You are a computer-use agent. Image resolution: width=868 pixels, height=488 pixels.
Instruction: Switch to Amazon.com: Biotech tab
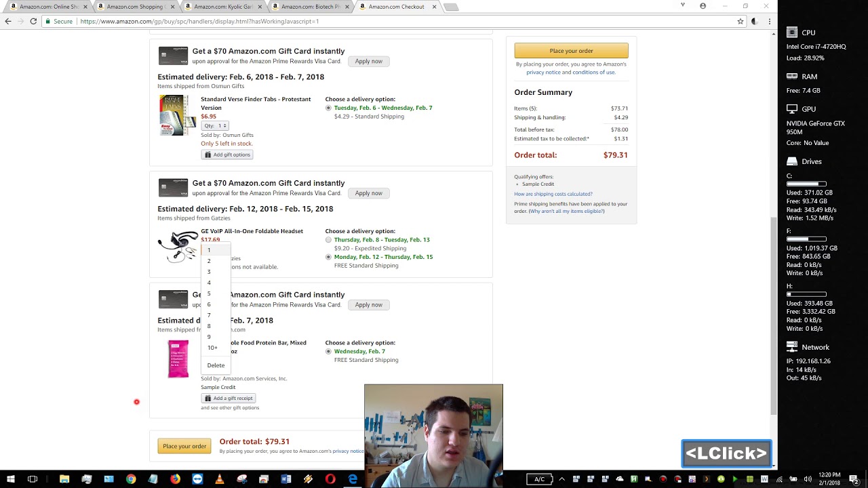click(x=310, y=7)
